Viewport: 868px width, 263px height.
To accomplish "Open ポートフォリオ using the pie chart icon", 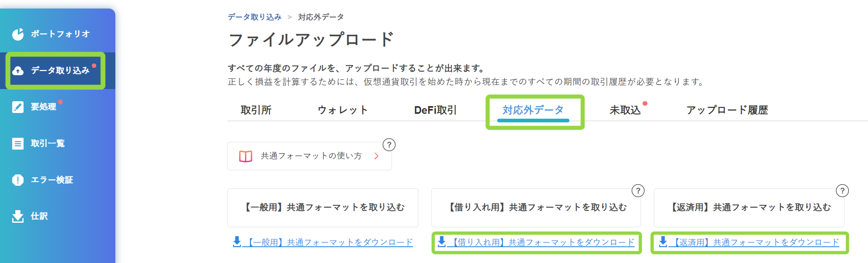I will point(18,34).
